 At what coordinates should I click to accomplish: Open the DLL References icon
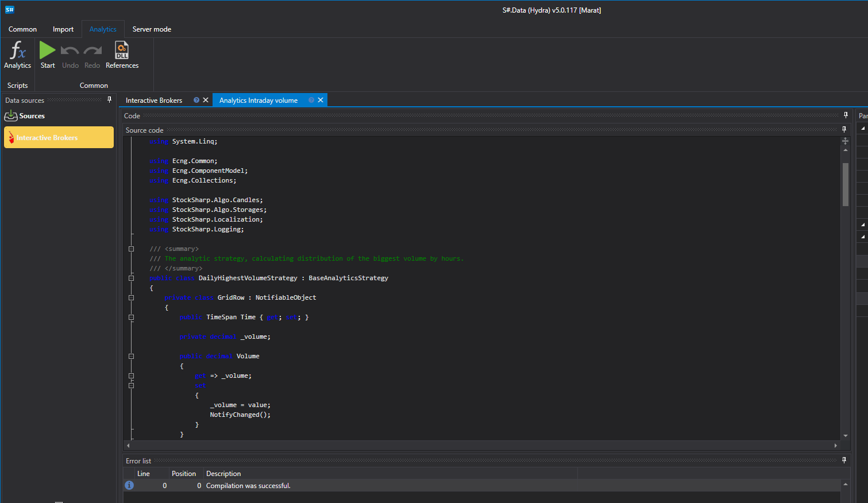[x=122, y=55]
